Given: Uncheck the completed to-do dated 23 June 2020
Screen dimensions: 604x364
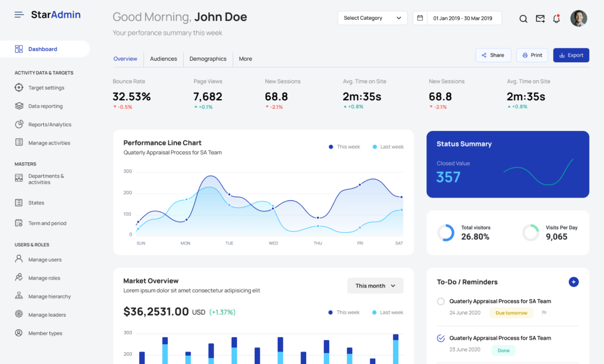Looking at the screenshot, I should click(x=441, y=337).
